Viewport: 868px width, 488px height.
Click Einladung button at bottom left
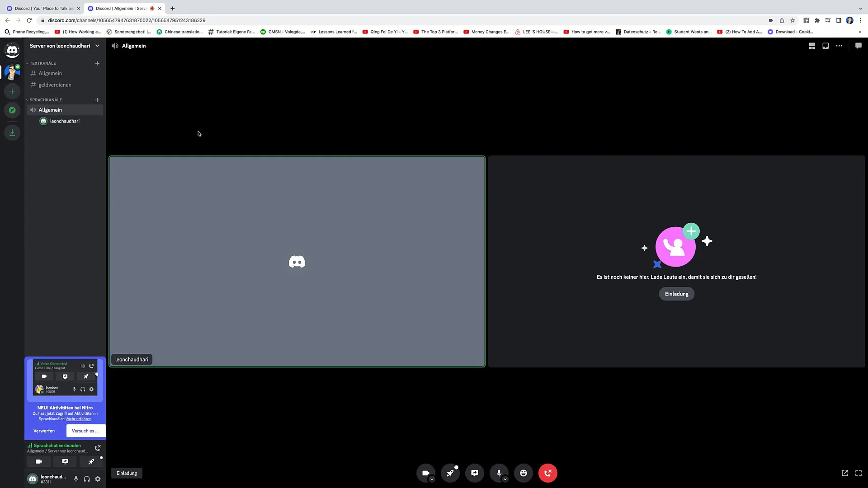coord(127,473)
